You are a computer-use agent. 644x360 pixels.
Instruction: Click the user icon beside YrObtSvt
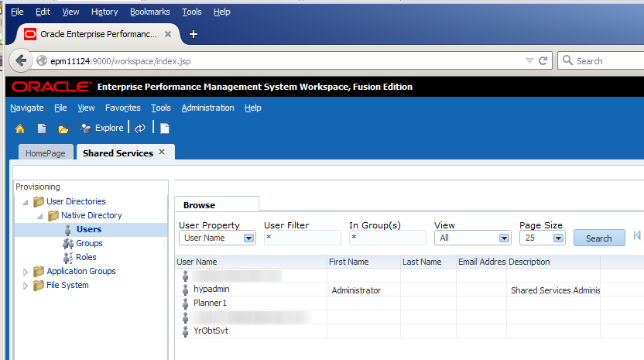coord(185,331)
